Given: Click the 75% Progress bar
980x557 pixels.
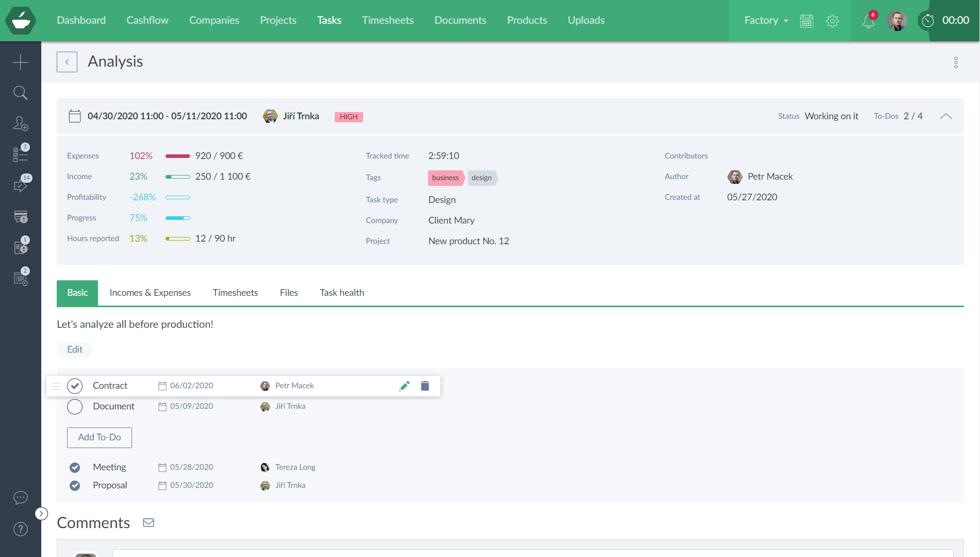Looking at the screenshot, I should (177, 217).
